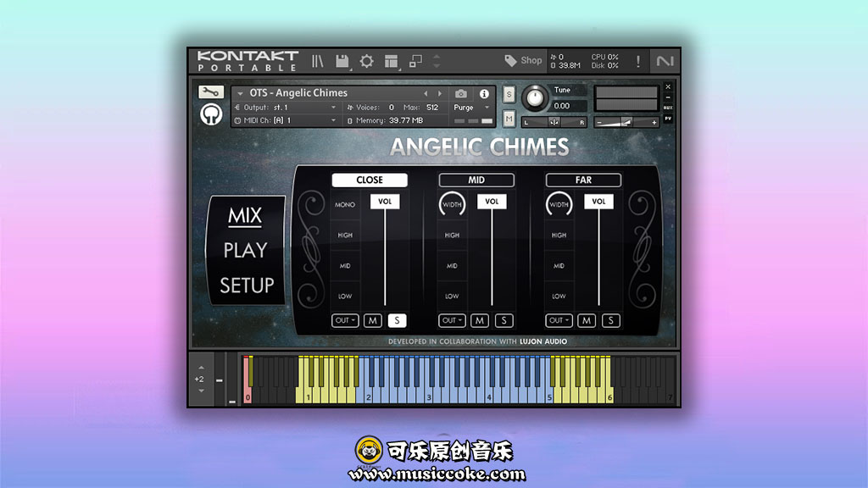Mute the instrument with header M button
The width and height of the screenshot is (868, 488).
pyautogui.click(x=509, y=119)
